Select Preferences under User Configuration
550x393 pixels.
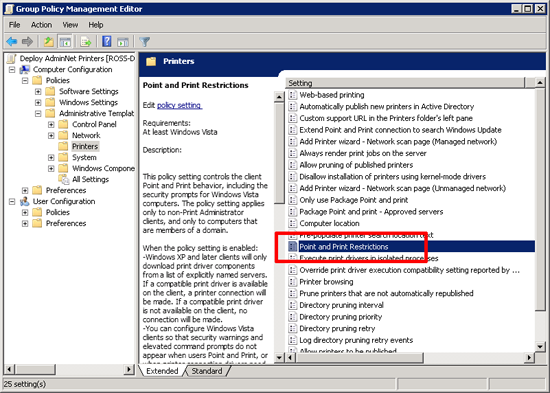[66, 224]
